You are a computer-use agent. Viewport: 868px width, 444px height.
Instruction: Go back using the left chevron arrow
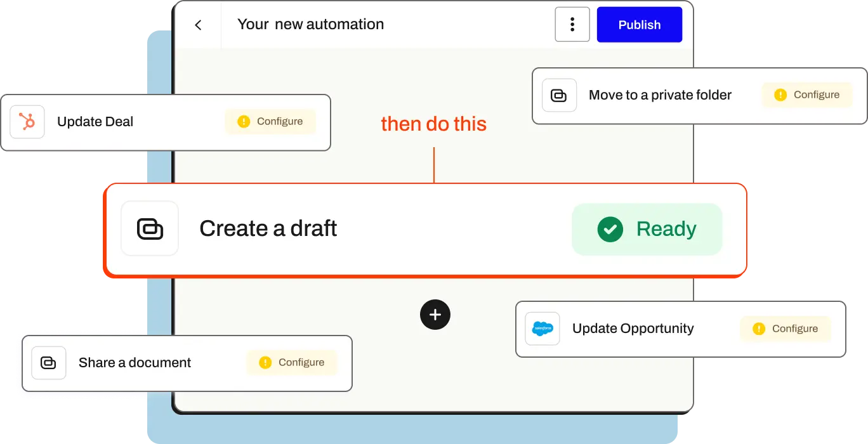click(x=198, y=25)
